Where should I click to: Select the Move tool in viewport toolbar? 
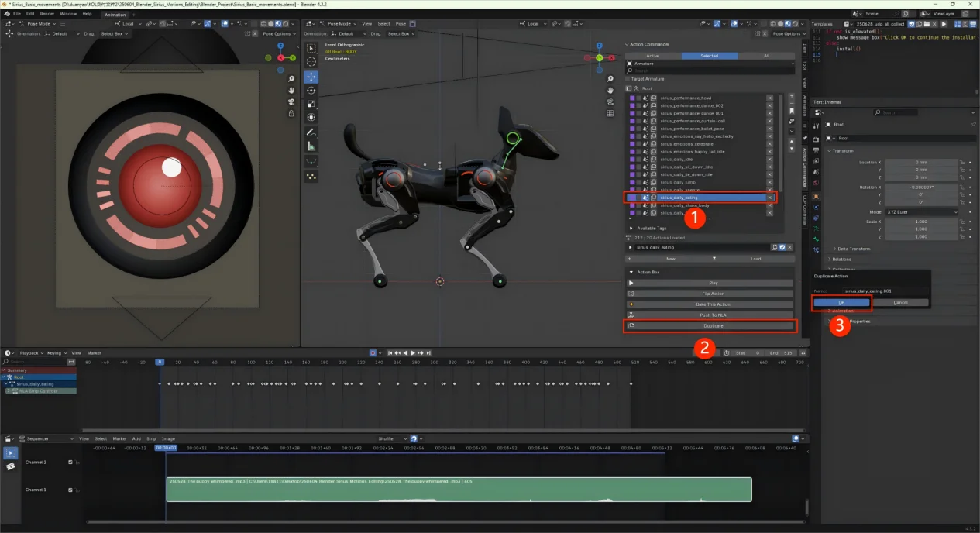pos(311,77)
